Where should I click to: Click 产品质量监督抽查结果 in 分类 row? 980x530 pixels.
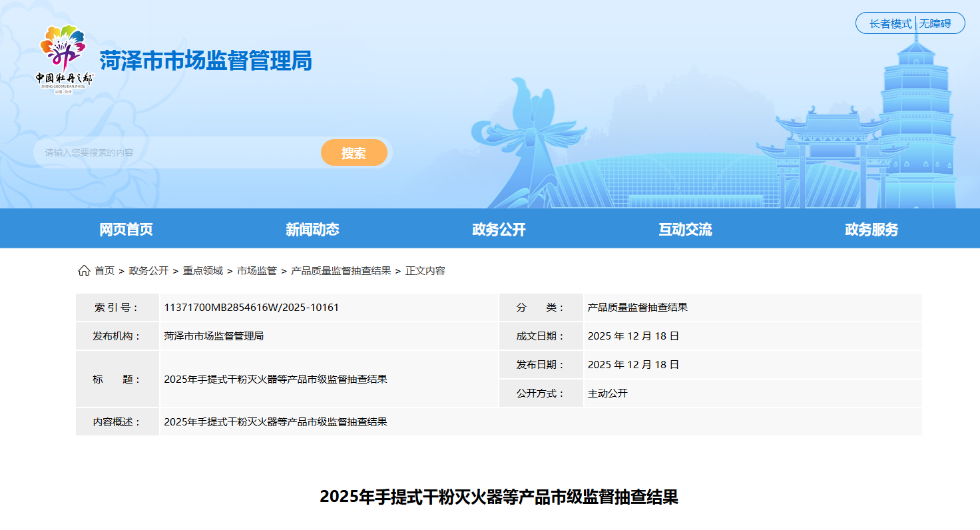click(x=638, y=308)
